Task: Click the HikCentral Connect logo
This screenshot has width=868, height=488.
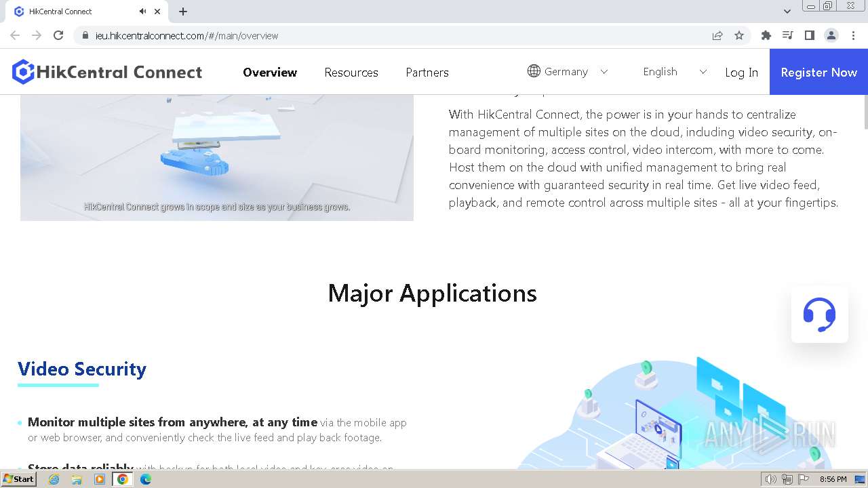Action: pos(107,72)
